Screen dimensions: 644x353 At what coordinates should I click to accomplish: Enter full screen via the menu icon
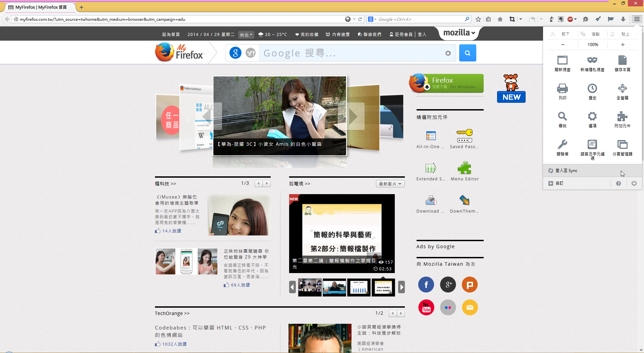(x=622, y=91)
